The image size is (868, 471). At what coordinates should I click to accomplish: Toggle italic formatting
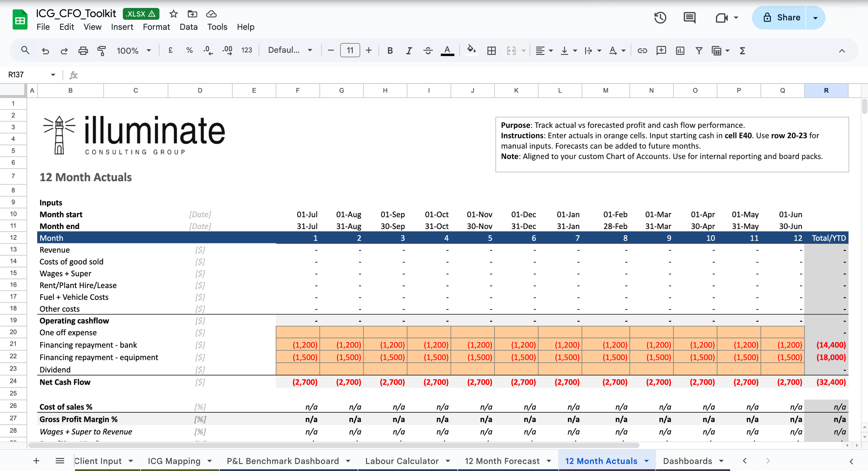coord(409,51)
